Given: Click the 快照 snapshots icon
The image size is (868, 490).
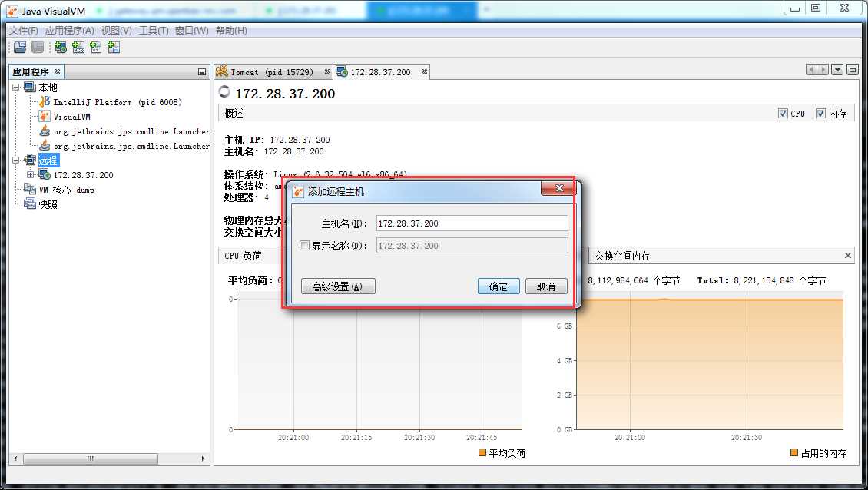Looking at the screenshot, I should 30,204.
